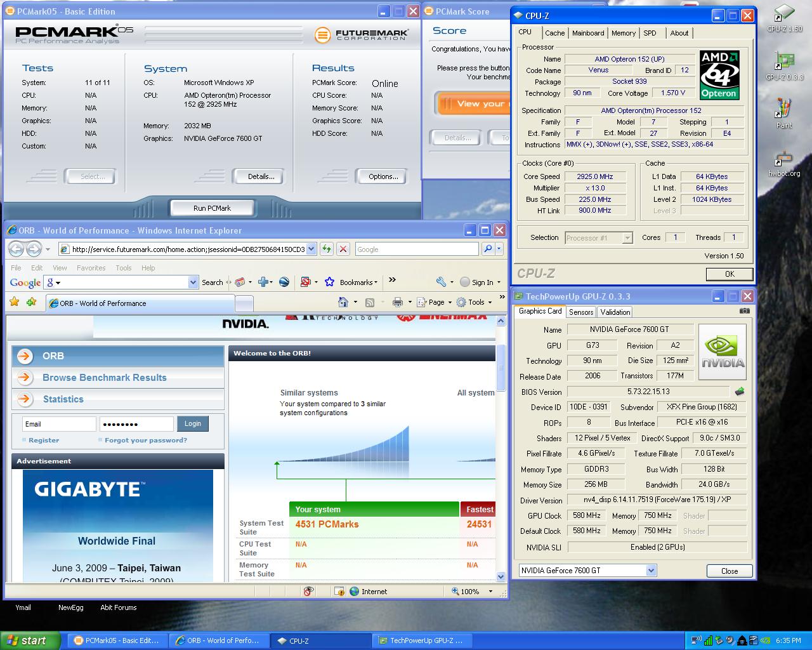812x650 pixels.
Task: Click the empty new tab button in IE
Action: point(244,303)
